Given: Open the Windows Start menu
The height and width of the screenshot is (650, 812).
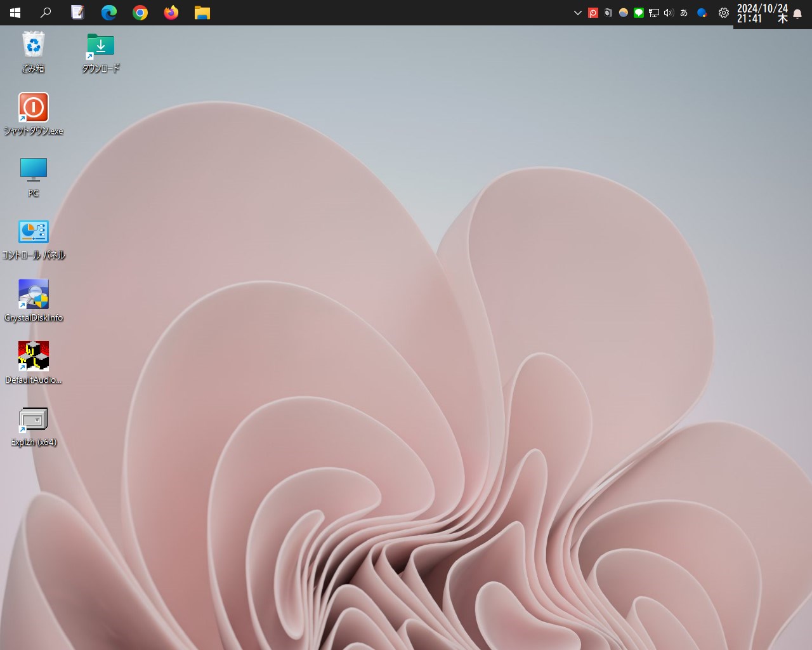Looking at the screenshot, I should pyautogui.click(x=15, y=13).
